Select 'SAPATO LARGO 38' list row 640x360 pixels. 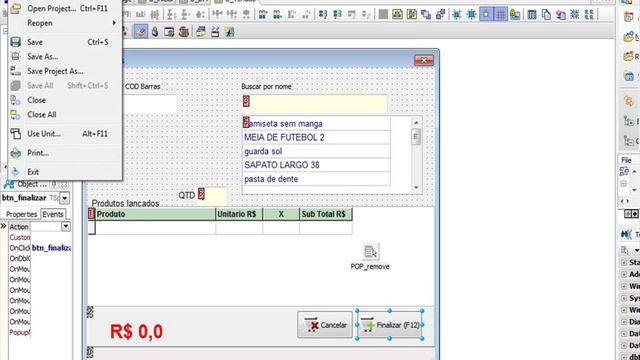[316, 165]
